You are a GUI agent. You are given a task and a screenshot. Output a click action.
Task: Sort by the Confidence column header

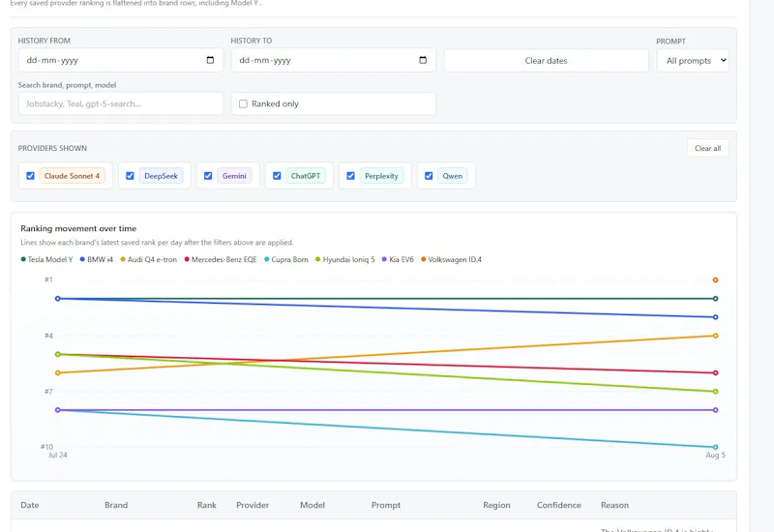[559, 505]
